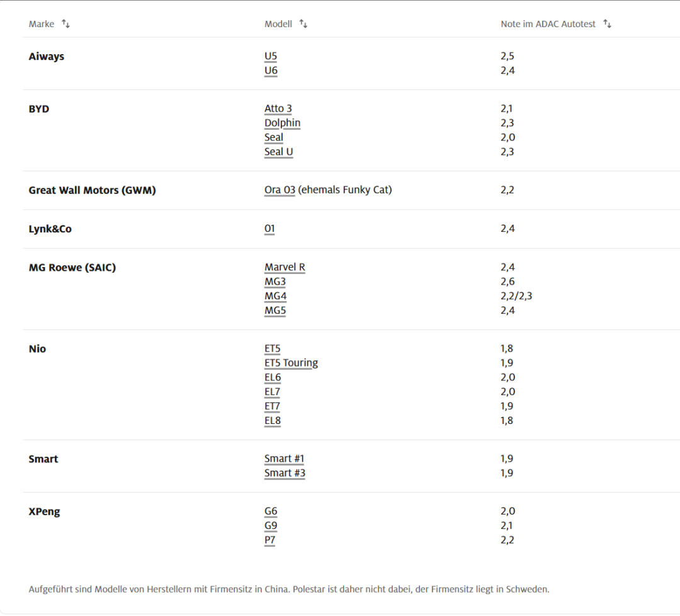Open the Seal U model link
The width and height of the screenshot is (680, 616).
click(278, 152)
